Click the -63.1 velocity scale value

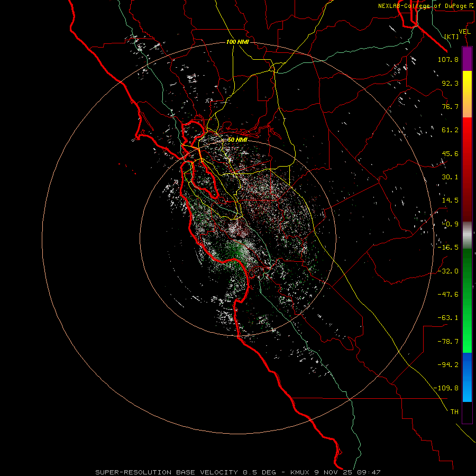point(448,318)
